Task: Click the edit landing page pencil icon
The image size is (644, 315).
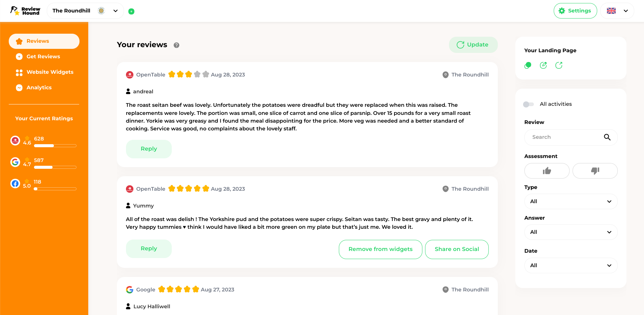Action: (x=543, y=65)
